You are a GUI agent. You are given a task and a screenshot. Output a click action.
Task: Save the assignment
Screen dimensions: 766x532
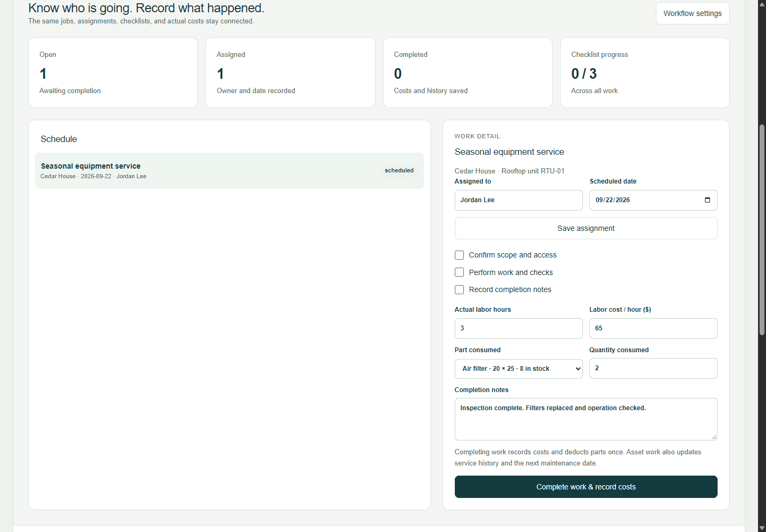click(x=586, y=228)
